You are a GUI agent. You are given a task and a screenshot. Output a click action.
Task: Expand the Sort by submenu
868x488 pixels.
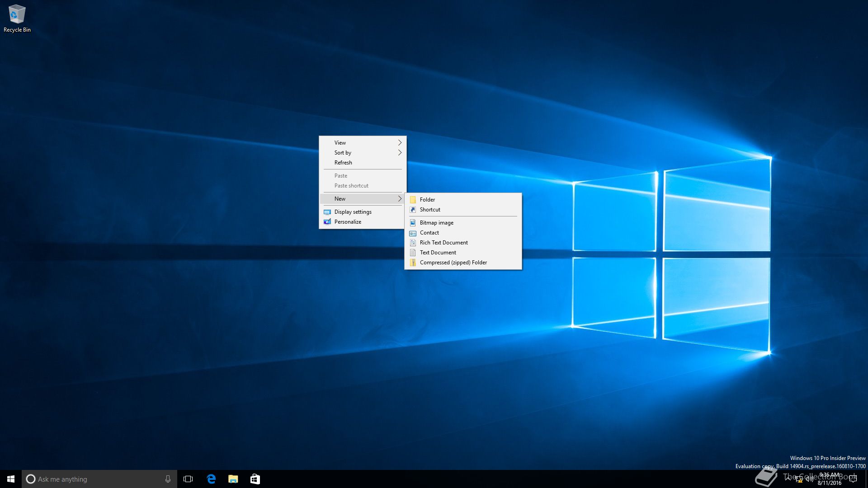pyautogui.click(x=363, y=153)
